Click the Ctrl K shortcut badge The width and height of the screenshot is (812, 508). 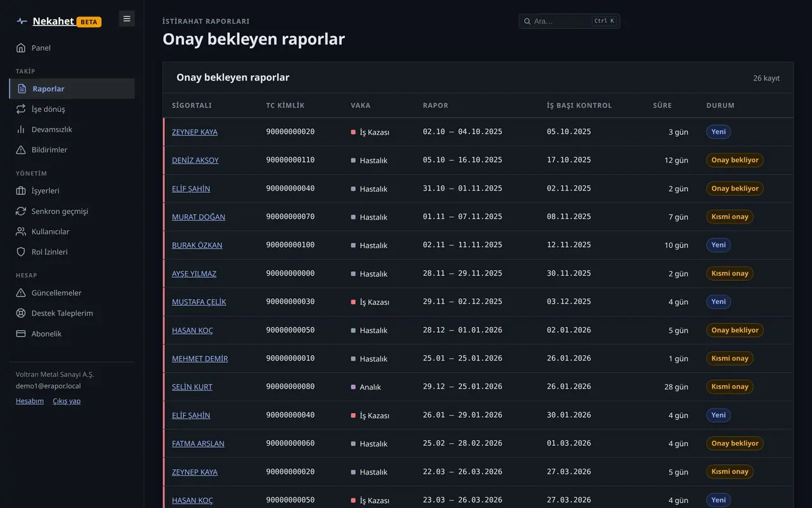point(604,21)
